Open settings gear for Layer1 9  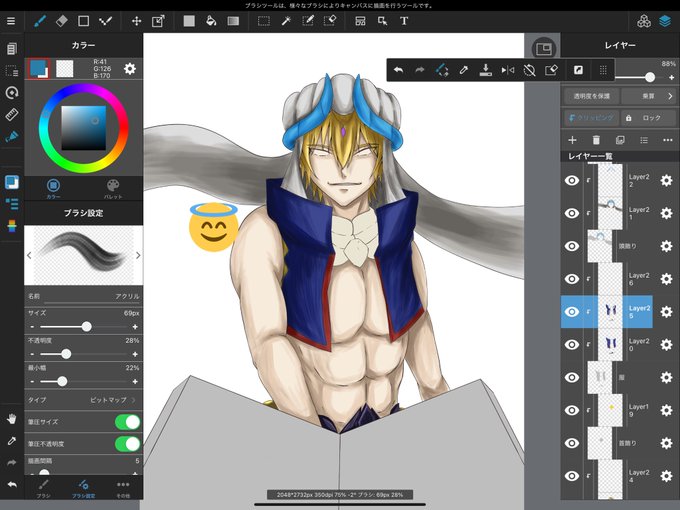click(666, 410)
